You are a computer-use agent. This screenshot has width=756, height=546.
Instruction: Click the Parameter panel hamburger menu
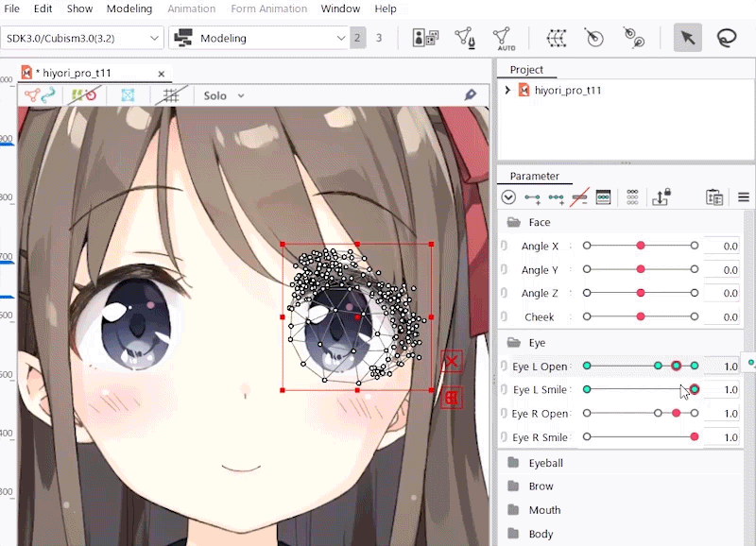coord(744,197)
